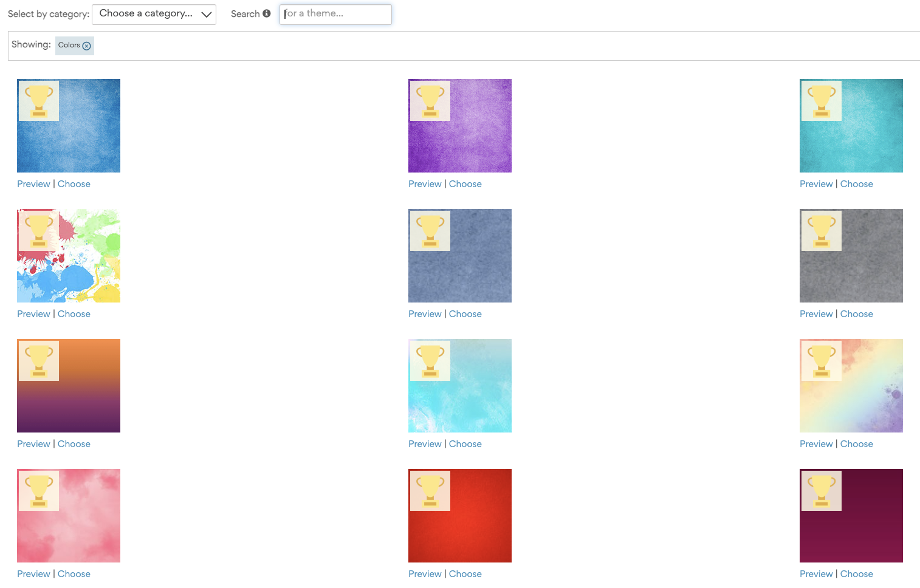The height and width of the screenshot is (588, 920).
Task: Choose the purple textured theme
Action: pyautogui.click(x=465, y=184)
